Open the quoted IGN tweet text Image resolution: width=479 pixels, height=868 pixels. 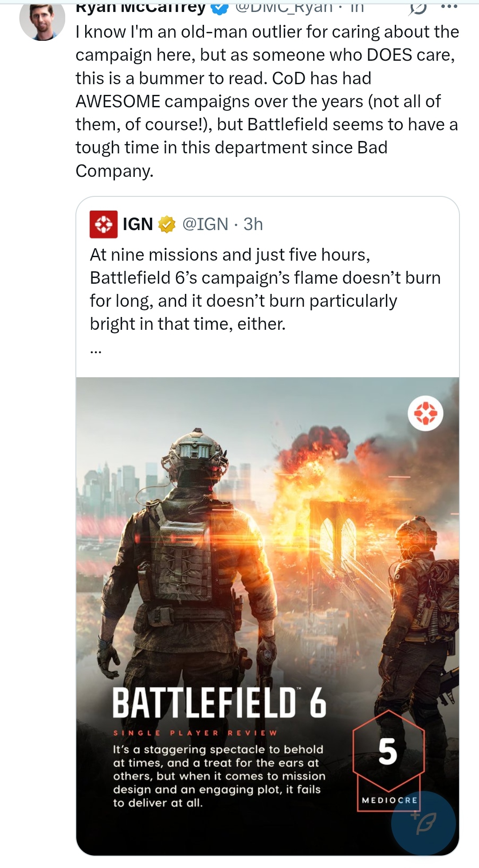coord(265,289)
